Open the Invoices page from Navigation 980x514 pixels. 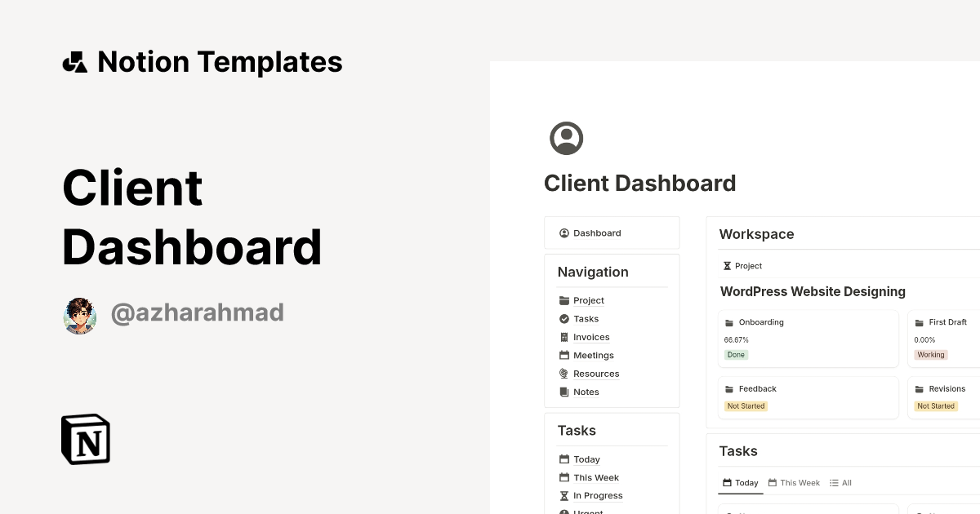tap(590, 337)
